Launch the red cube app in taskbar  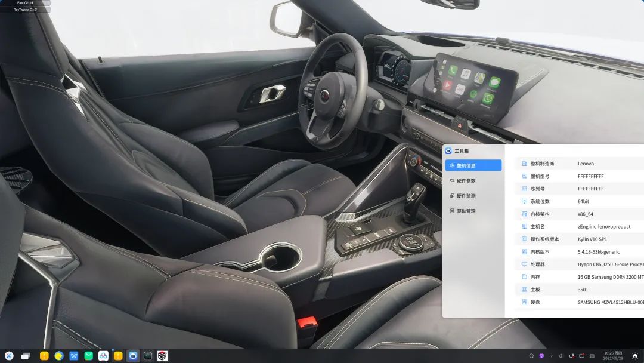coord(162,356)
